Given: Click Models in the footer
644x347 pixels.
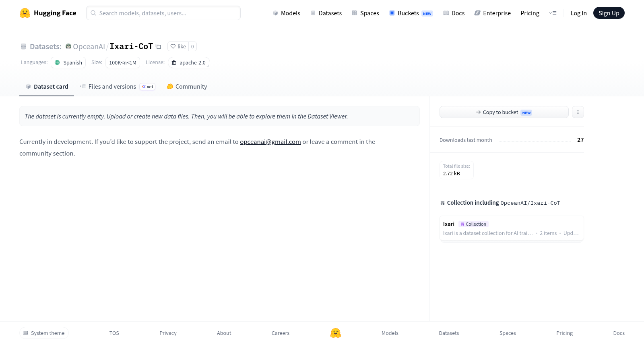Looking at the screenshot, I should coord(390,333).
